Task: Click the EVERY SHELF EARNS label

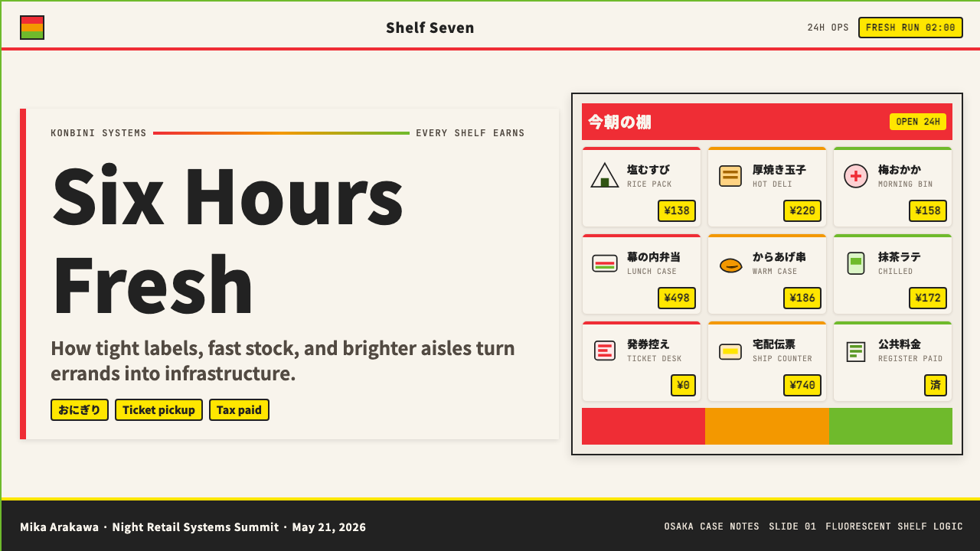Action: tap(471, 133)
